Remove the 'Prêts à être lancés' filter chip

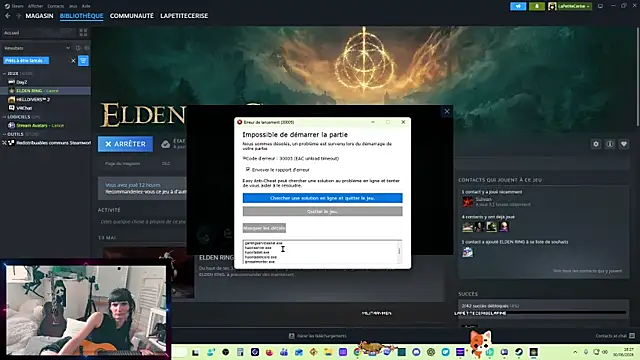(x=26, y=60)
